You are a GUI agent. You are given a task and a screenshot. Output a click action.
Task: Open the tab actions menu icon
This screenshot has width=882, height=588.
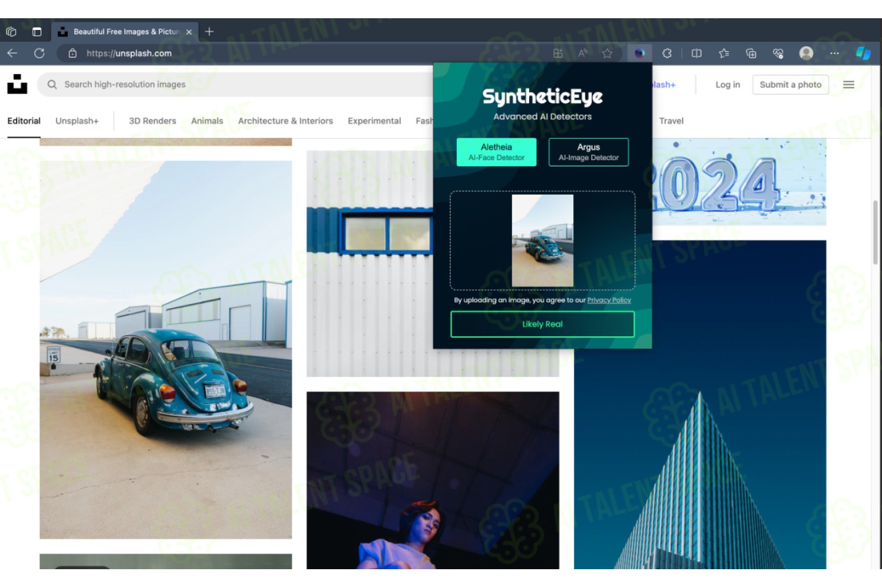coord(36,32)
